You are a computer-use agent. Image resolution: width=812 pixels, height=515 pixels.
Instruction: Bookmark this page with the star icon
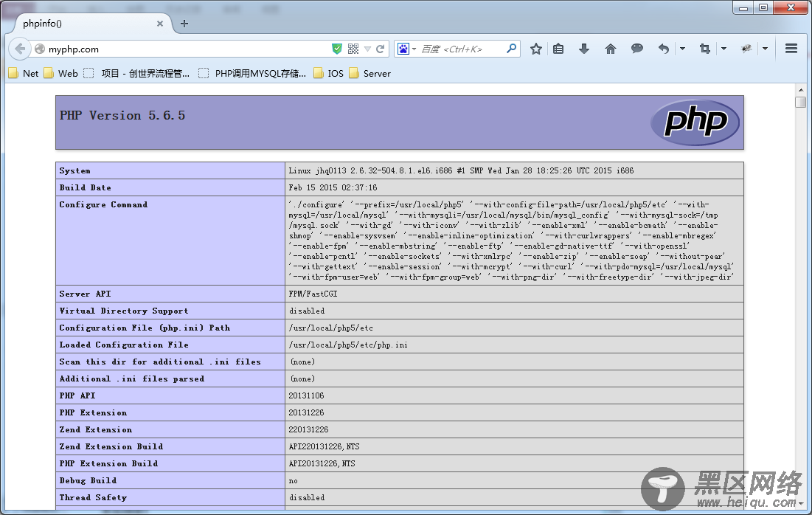[x=536, y=49]
